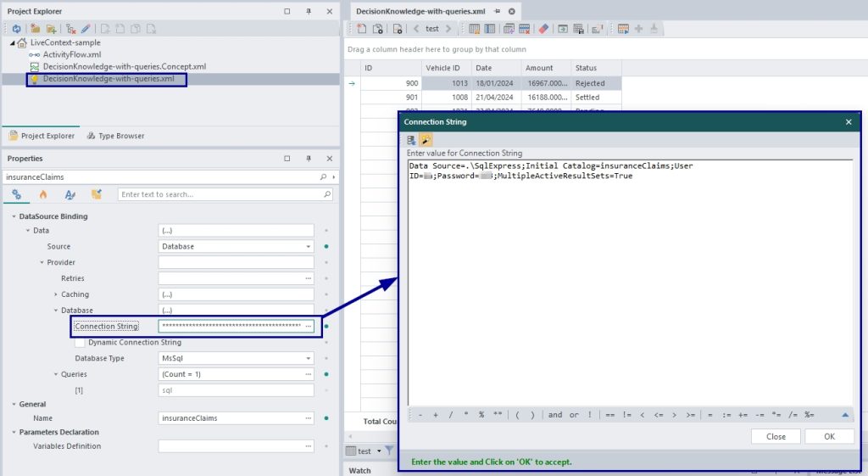Pin the Properties panel
This screenshot has height=476, width=868.
[x=309, y=159]
